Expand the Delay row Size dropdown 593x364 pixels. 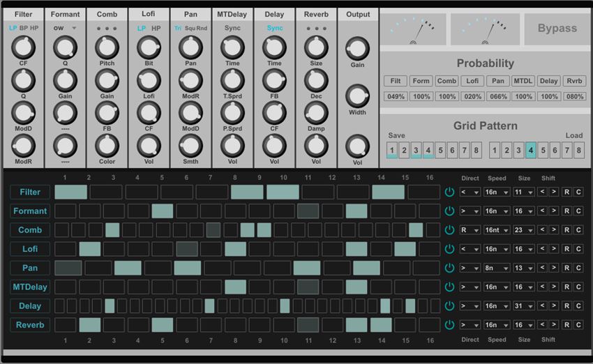click(523, 306)
